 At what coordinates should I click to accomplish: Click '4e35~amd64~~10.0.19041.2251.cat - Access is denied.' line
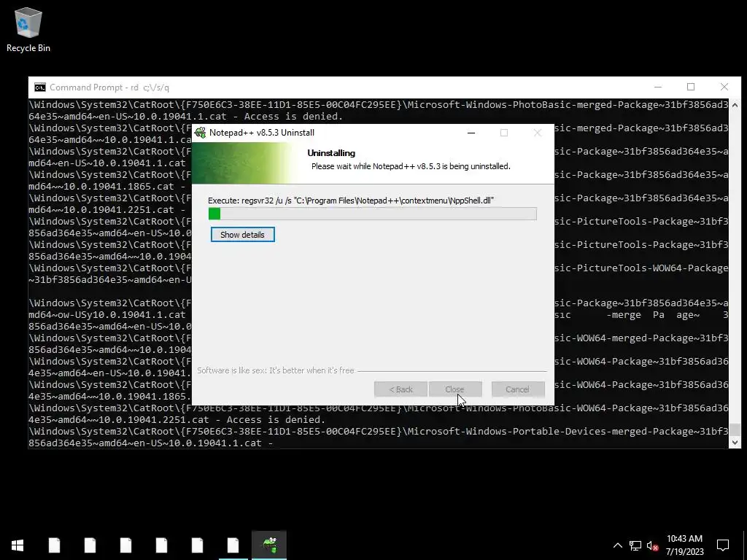pyautogui.click(x=177, y=419)
